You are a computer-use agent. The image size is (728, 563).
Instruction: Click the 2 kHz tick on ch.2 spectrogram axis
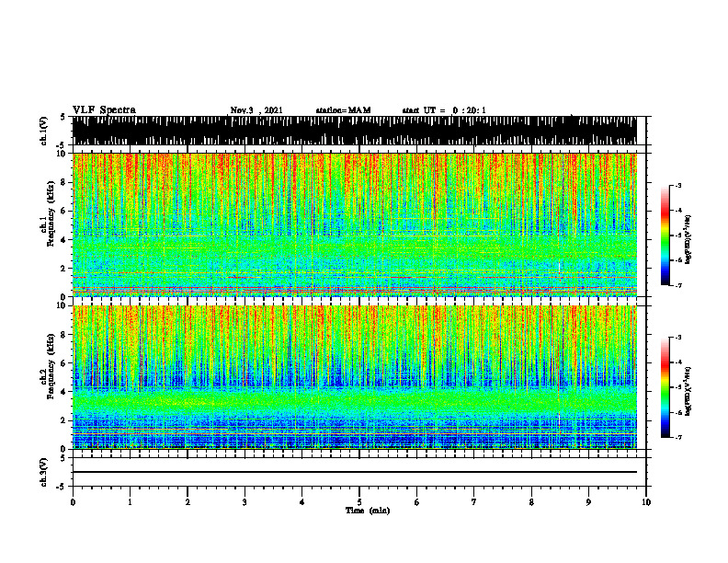pos(64,420)
